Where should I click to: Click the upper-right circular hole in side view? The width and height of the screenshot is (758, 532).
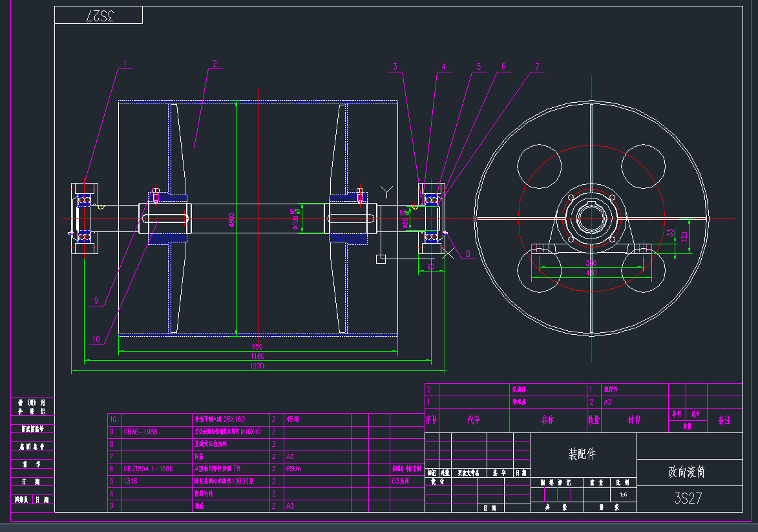pyautogui.click(x=642, y=166)
